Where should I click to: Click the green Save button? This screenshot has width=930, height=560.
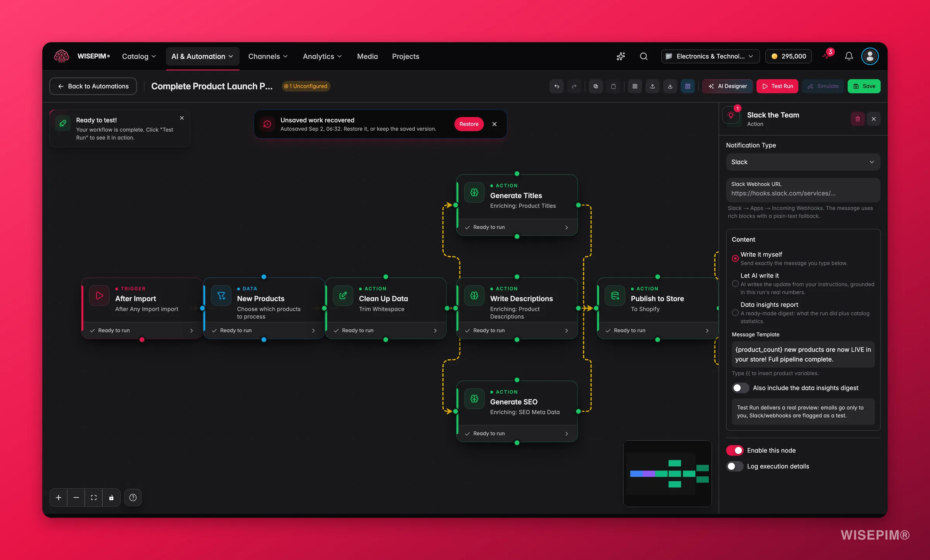[864, 86]
